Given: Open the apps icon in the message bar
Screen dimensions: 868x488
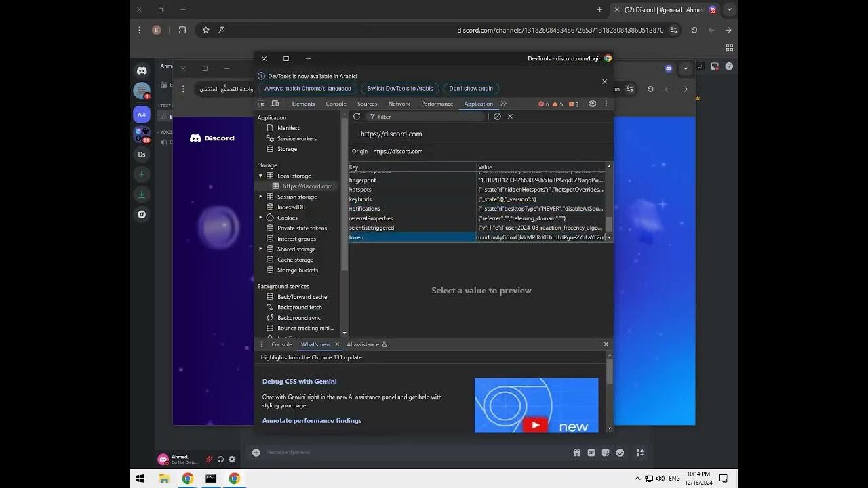Looking at the screenshot, I should 639,453.
